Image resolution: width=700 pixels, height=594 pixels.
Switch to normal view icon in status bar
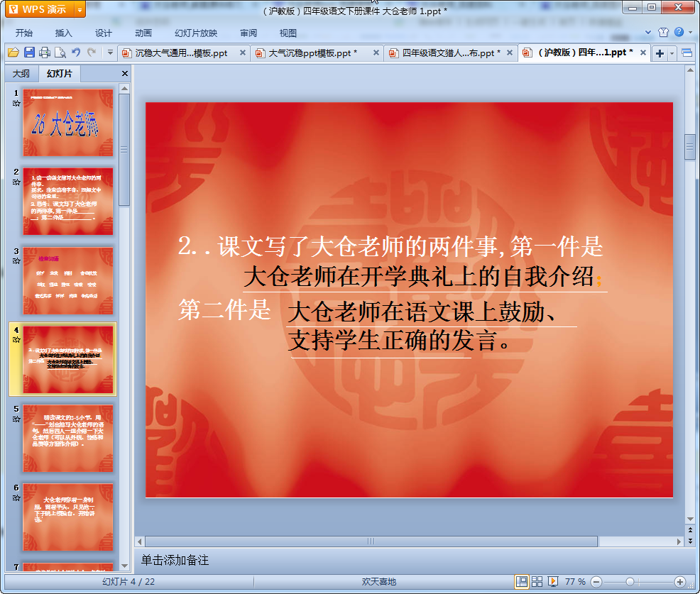(x=521, y=581)
